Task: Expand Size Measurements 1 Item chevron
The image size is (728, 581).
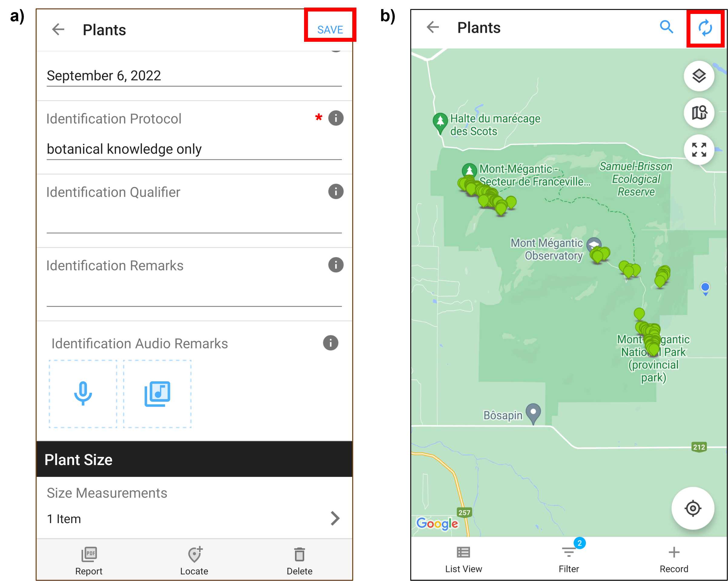Action: pyautogui.click(x=335, y=518)
